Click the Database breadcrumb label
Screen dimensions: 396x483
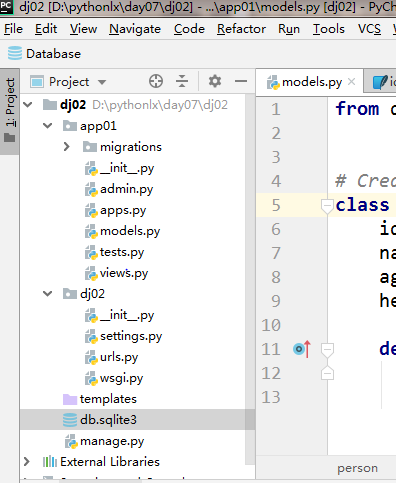click(x=53, y=54)
